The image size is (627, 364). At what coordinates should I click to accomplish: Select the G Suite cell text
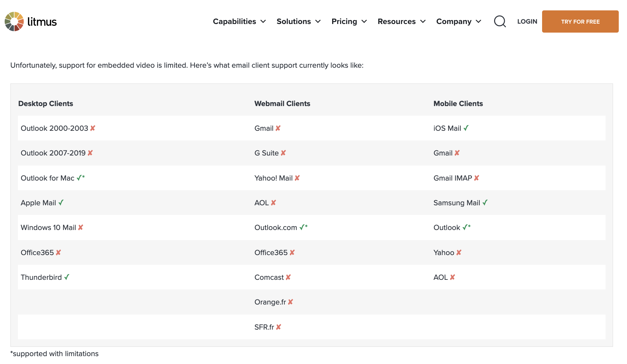coord(267,153)
